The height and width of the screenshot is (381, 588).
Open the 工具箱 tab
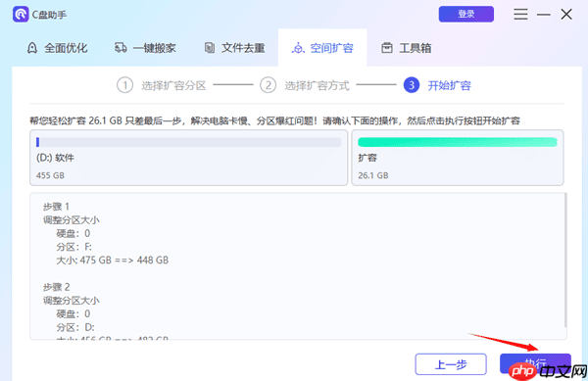[x=407, y=48]
